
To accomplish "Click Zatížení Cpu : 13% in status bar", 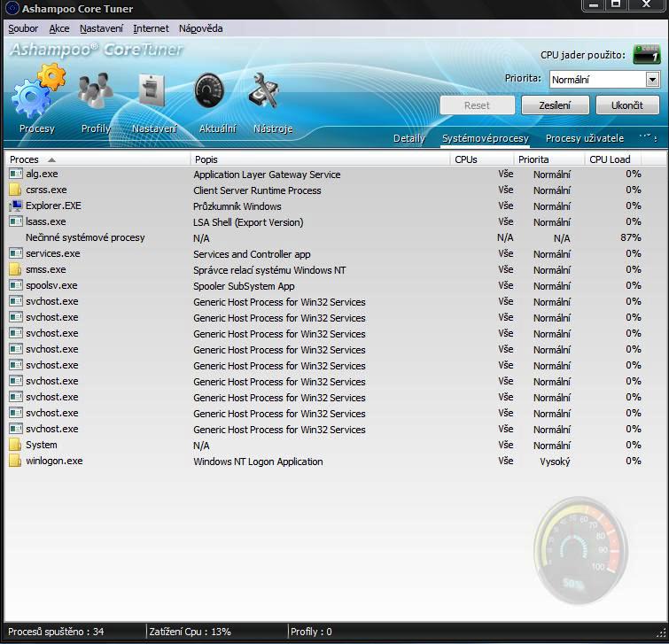I will pos(190,632).
